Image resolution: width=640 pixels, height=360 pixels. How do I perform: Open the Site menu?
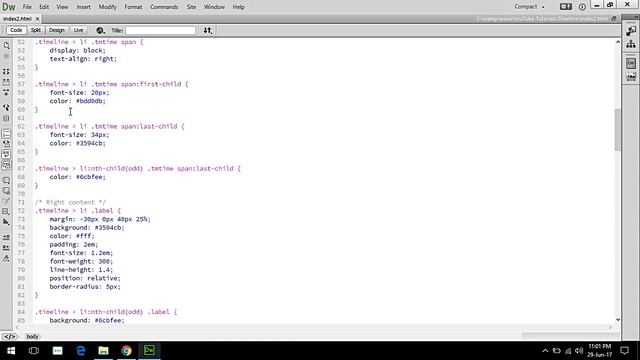pos(191,7)
